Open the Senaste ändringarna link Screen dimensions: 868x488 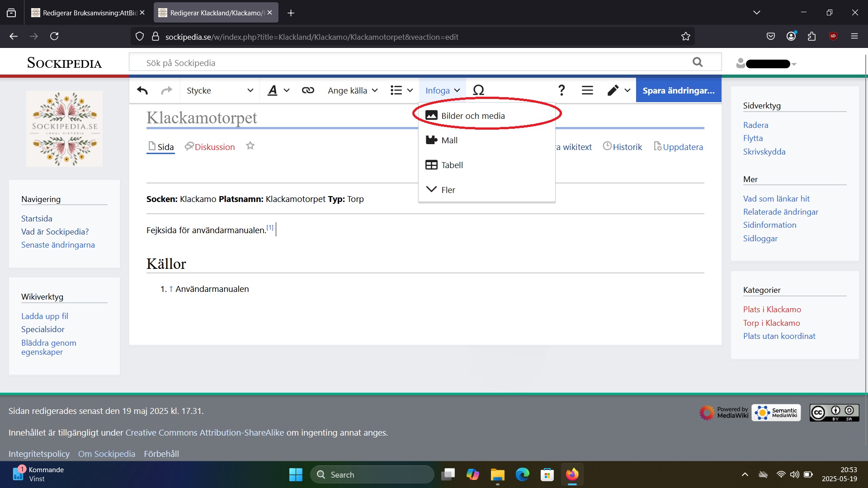point(58,245)
